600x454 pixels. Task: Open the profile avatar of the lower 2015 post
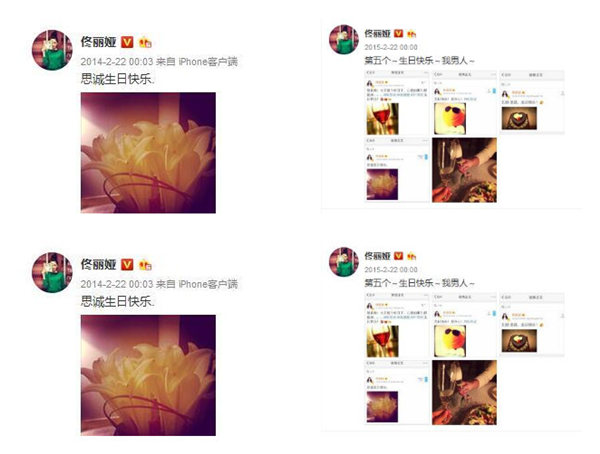[344, 262]
